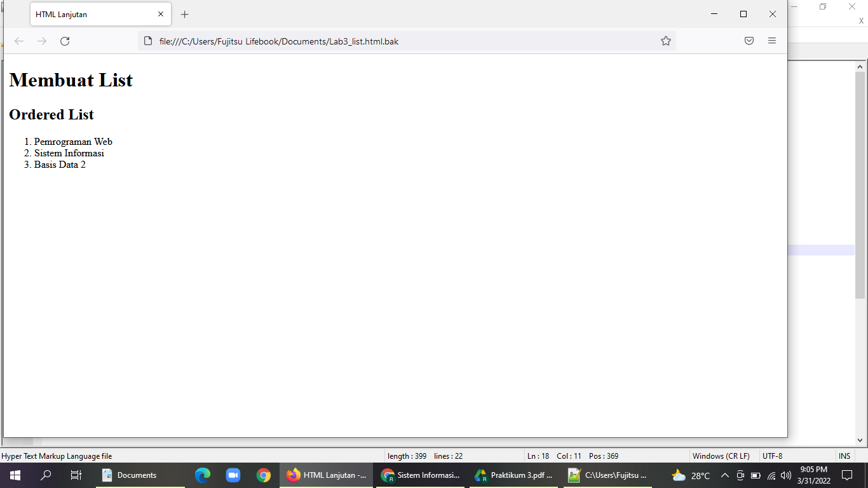Open the Windows Start menu
868x488 pixels.
[x=15, y=475]
